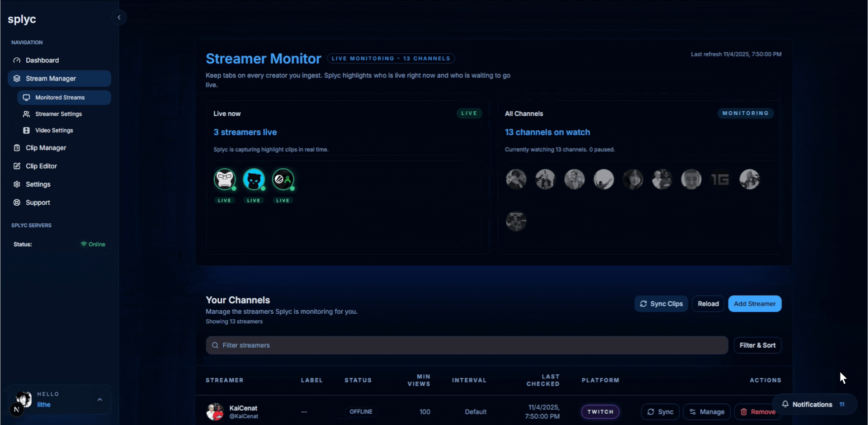Expand the lithe user profile chevron

click(x=99, y=399)
